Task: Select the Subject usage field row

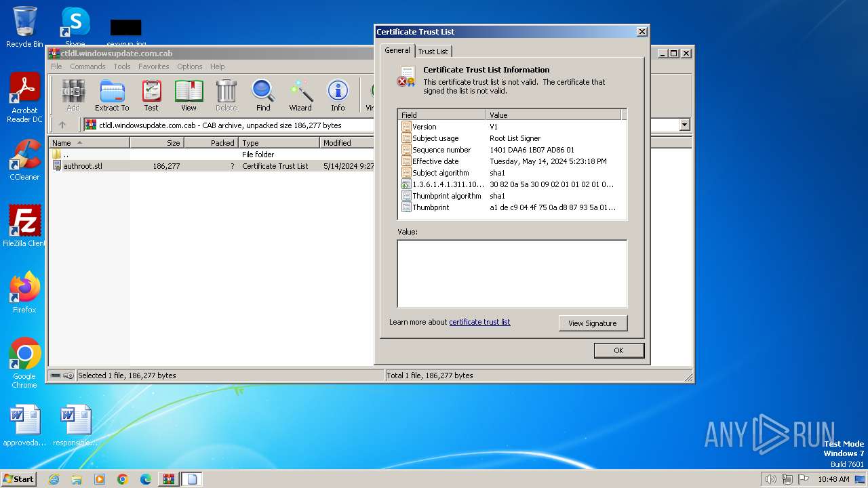Action: point(512,138)
